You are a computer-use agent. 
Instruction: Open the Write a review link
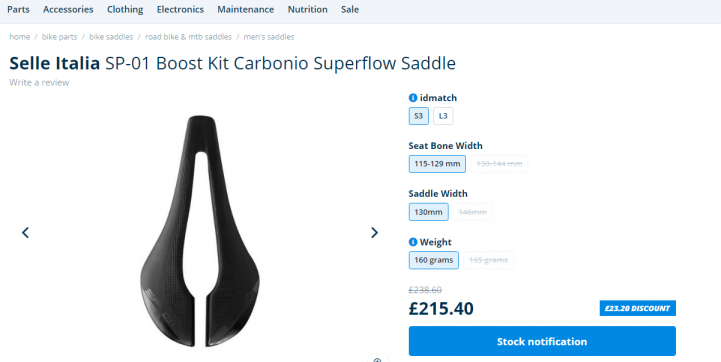(x=39, y=82)
